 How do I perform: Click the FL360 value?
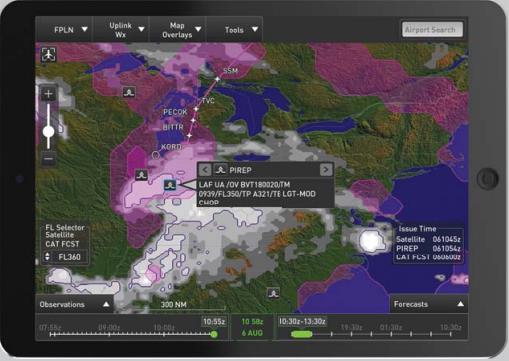click(69, 257)
